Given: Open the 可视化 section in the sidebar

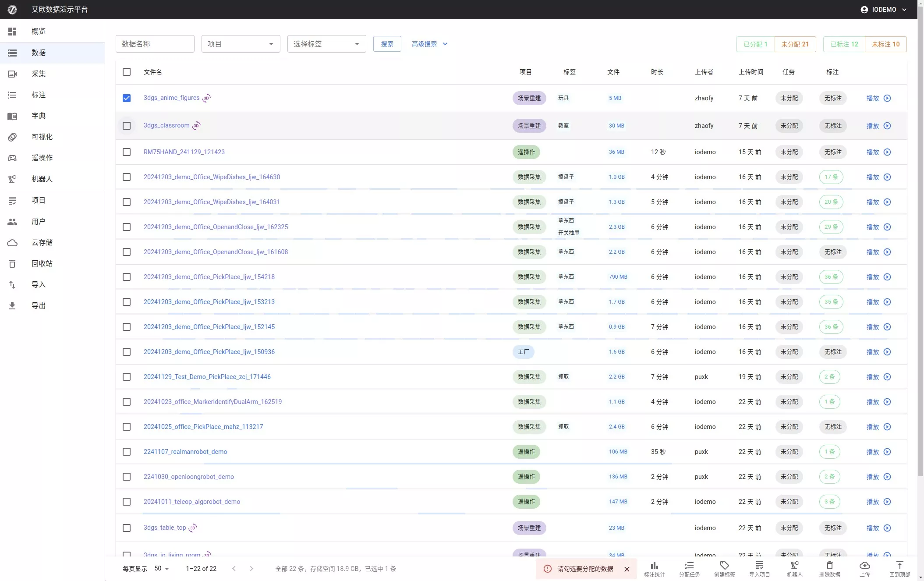Looking at the screenshot, I should point(42,137).
